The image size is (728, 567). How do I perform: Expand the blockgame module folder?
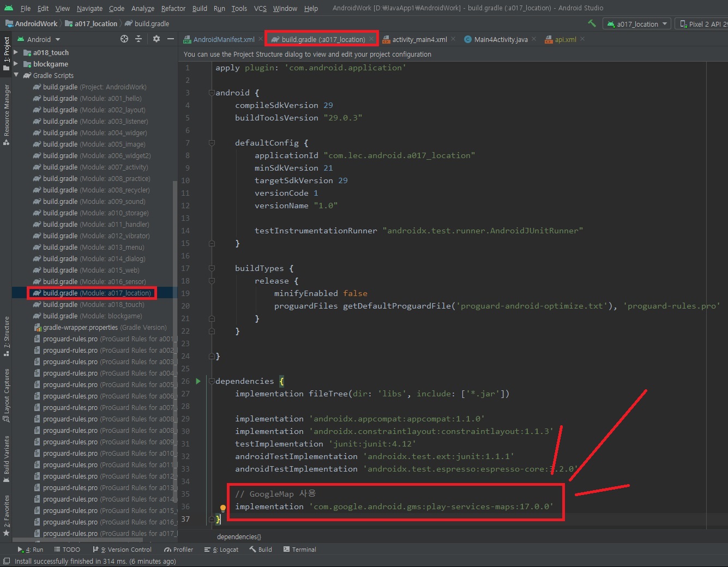click(16, 64)
